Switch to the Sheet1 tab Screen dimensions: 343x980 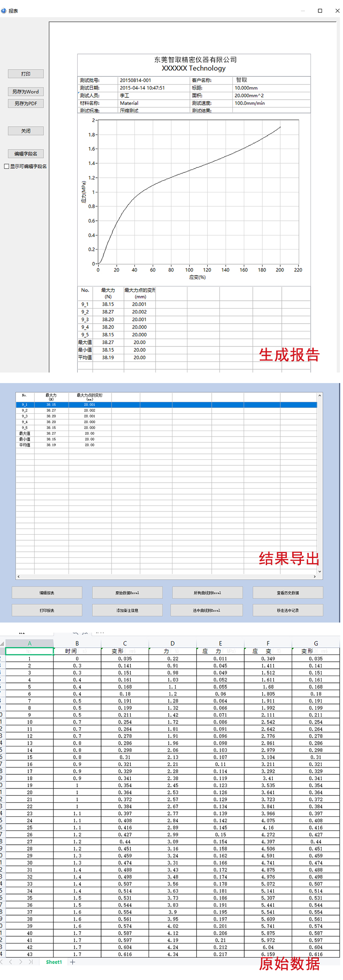coord(54,962)
